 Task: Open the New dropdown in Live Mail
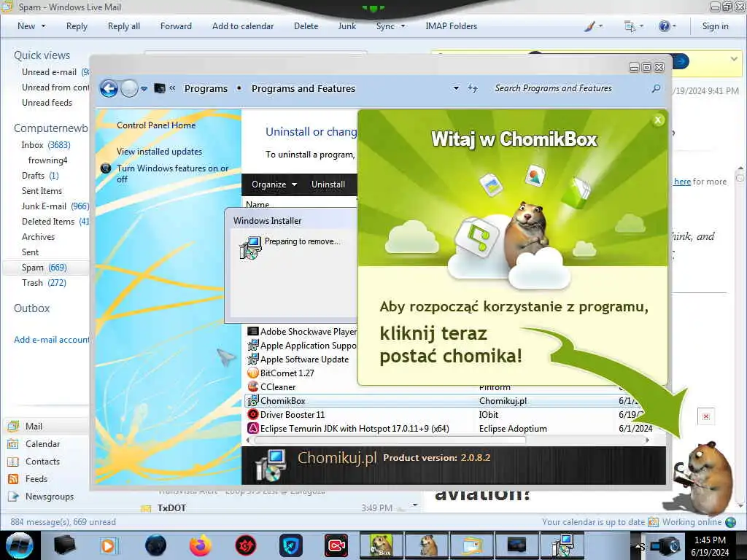[x=31, y=26]
